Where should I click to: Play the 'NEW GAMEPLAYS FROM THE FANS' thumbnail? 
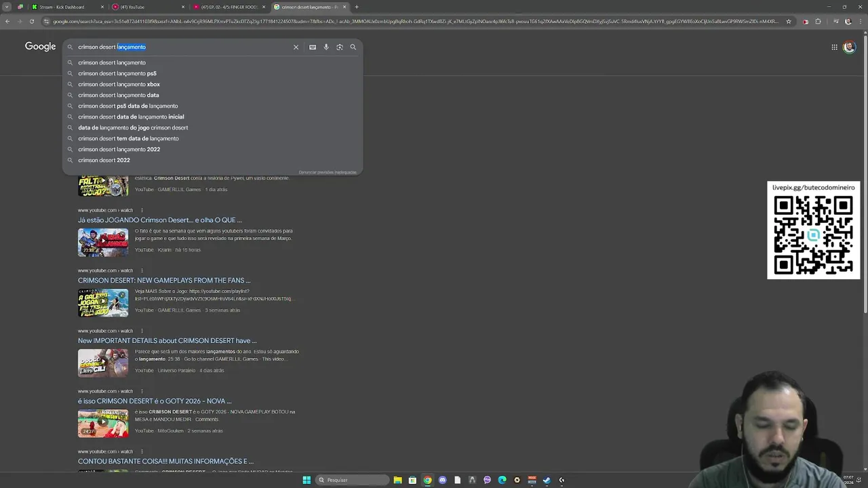point(103,302)
